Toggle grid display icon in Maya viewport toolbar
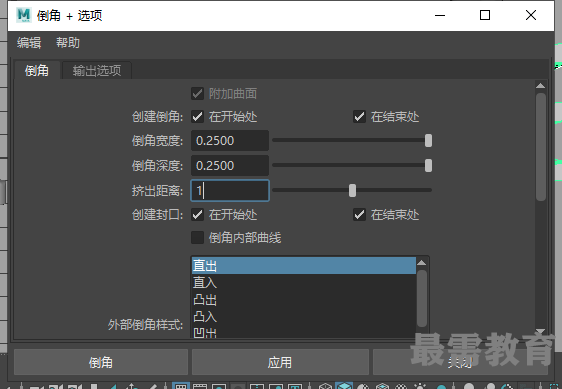Viewport: 562px width, 389px height. pos(181,386)
